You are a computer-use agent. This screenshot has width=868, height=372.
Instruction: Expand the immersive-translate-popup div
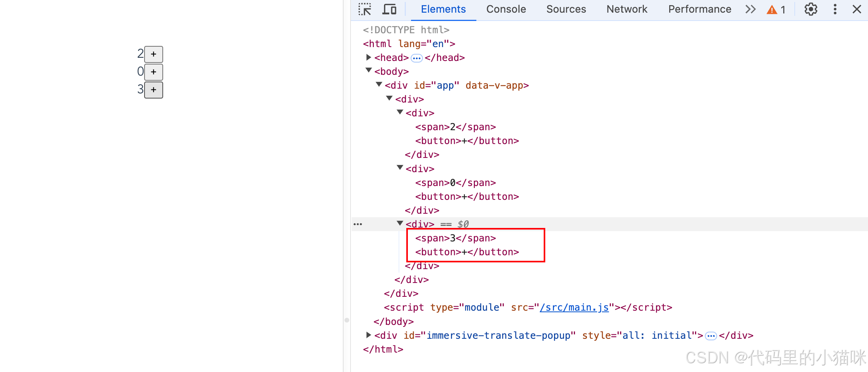(368, 335)
